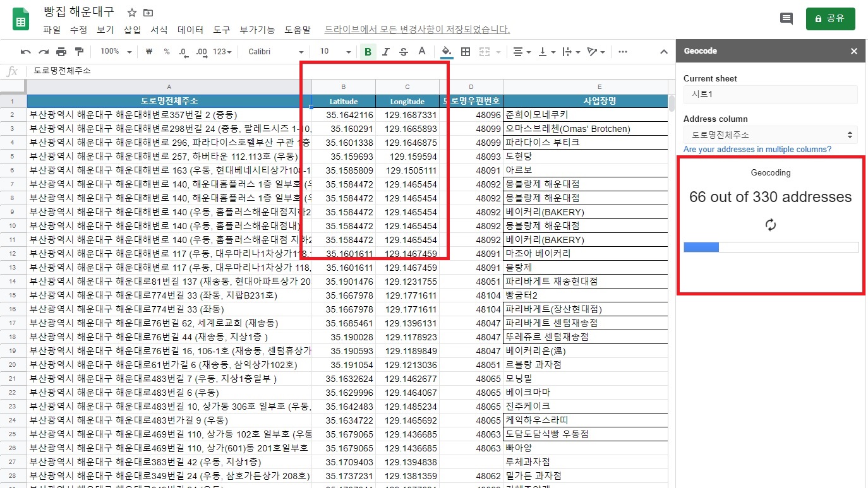This screenshot has height=488, width=868.
Task: Open vertical align dropdown
Action: coord(546,52)
